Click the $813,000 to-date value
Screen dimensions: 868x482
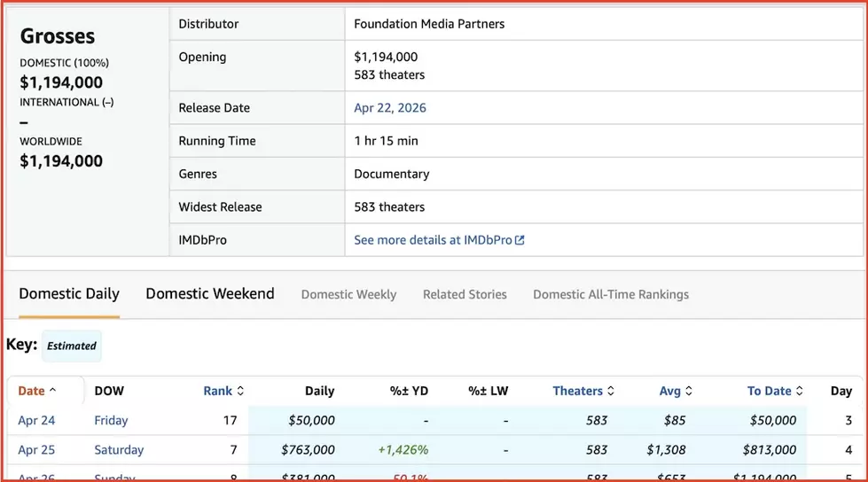tap(770, 449)
